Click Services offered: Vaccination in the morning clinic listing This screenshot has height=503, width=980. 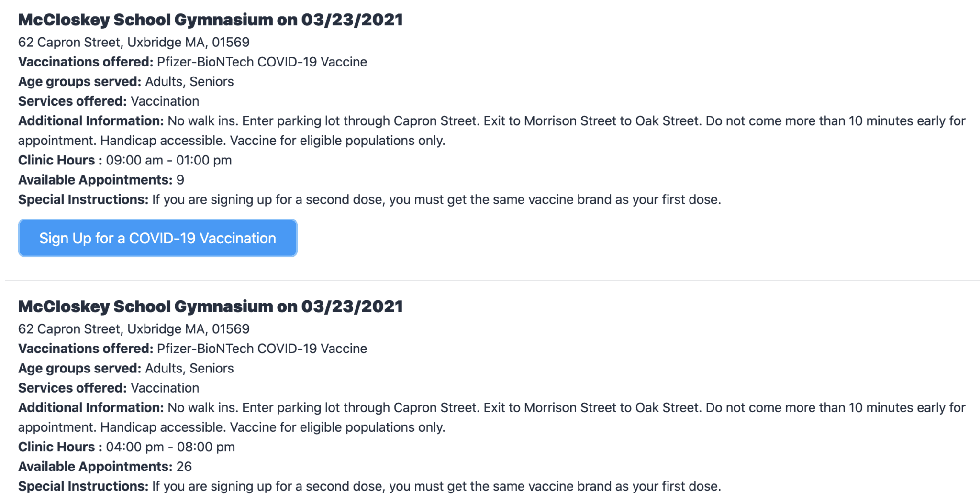point(109,101)
